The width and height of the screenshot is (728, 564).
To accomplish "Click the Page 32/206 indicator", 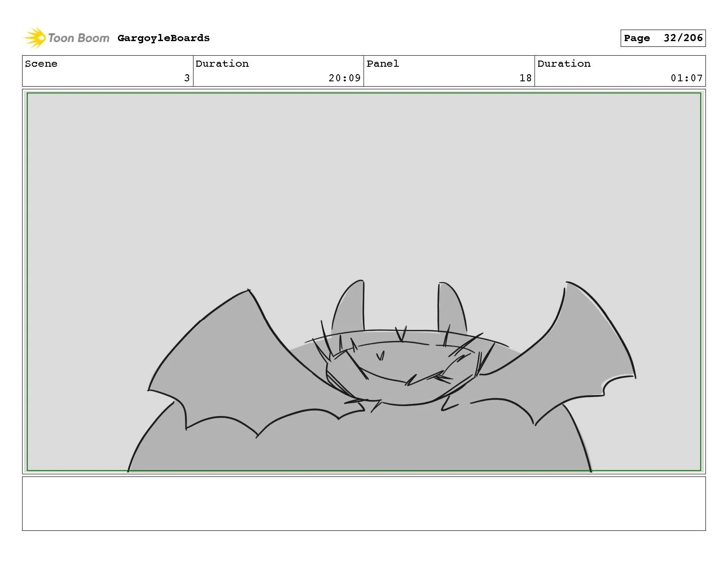I will point(663,38).
